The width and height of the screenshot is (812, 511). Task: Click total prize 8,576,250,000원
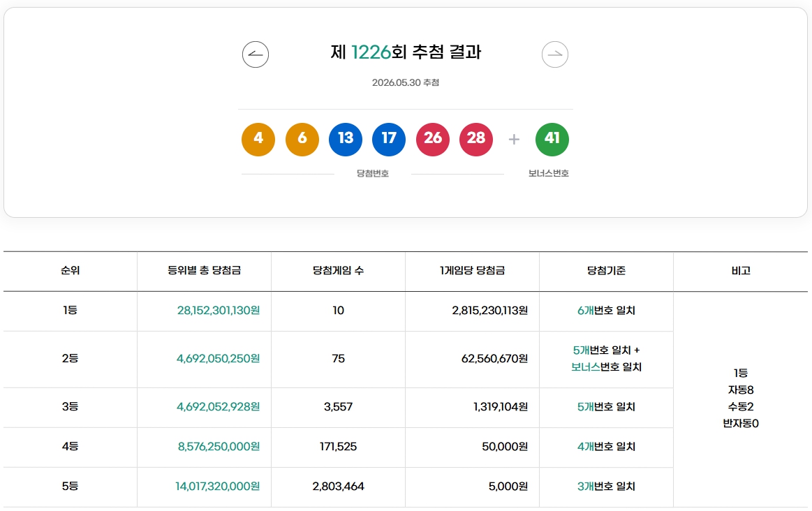tap(219, 446)
